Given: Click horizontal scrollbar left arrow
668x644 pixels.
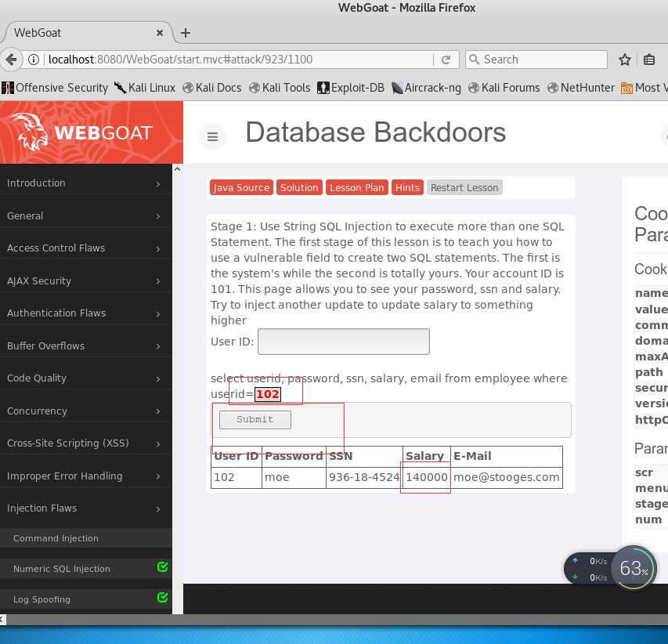Looking at the screenshot, I should [x=2, y=620].
